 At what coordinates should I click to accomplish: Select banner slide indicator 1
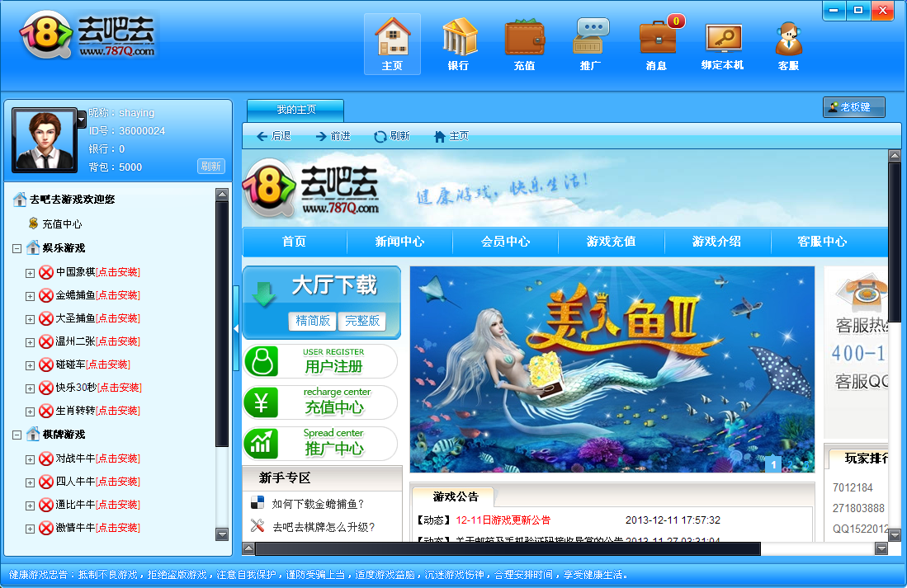[773, 463]
